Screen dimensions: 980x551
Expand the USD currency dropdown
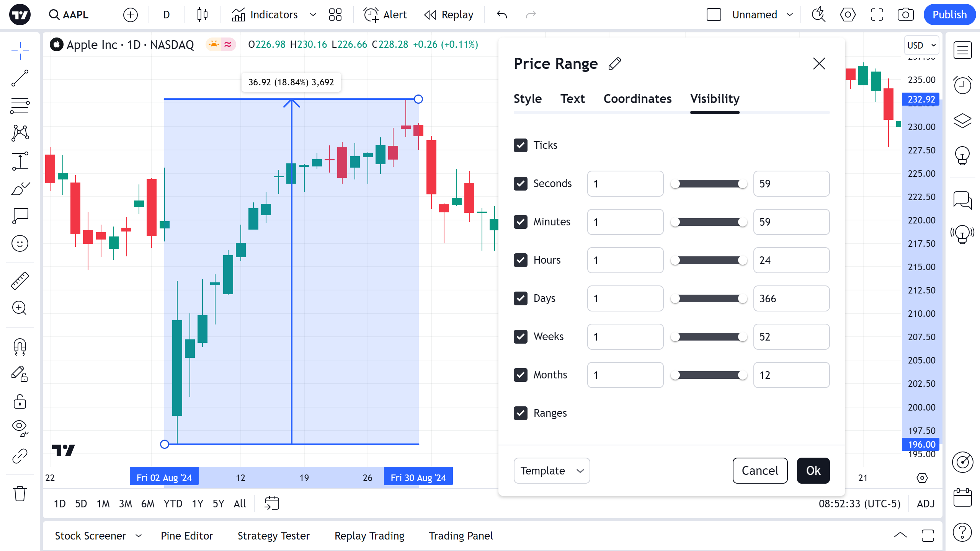click(x=921, y=45)
